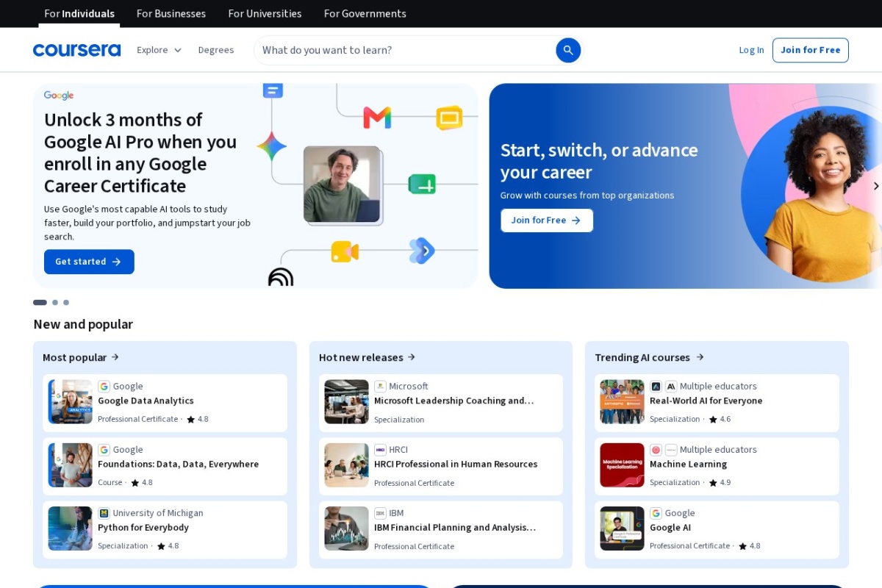Click the arrow beside Trending AI courses heading
This screenshot has height=588, width=882.
[x=700, y=357]
